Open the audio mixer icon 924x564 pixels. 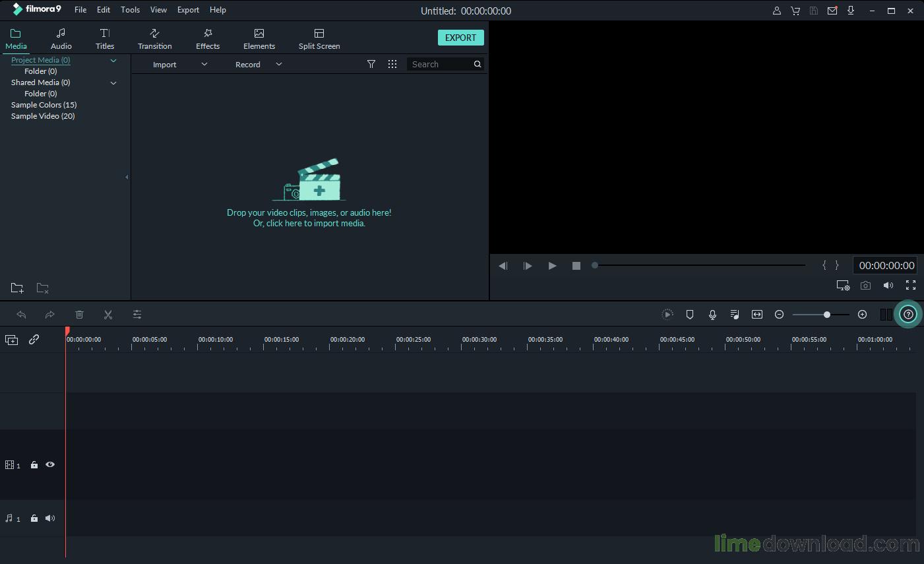click(735, 315)
